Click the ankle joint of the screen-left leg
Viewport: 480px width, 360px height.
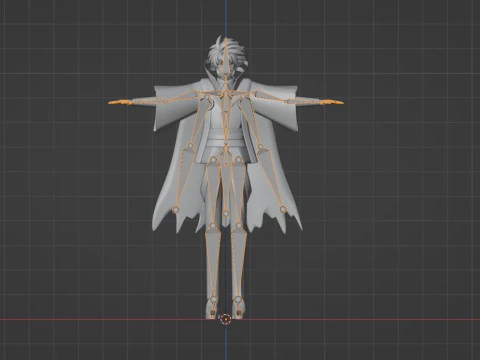coord(213,299)
